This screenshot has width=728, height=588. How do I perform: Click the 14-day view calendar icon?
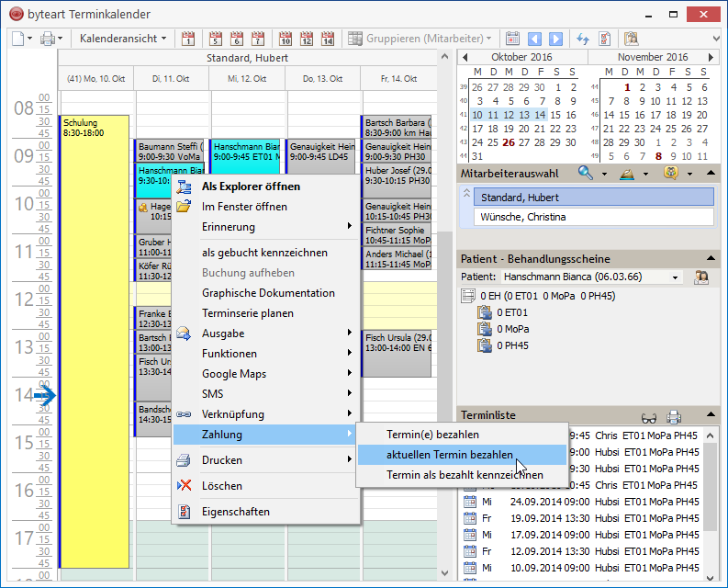click(328, 39)
